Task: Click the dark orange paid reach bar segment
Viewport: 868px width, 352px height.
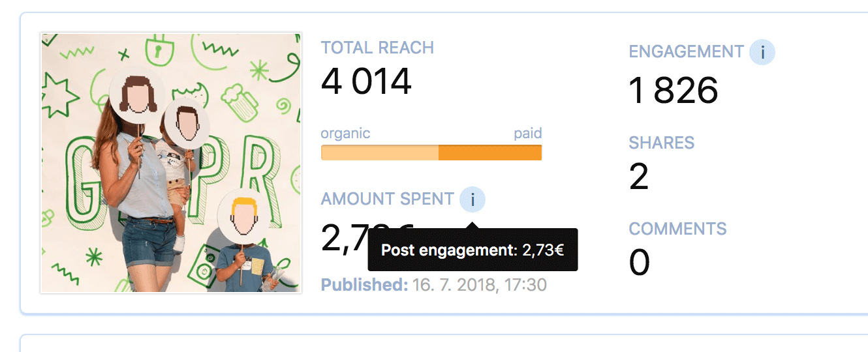Action: (490, 153)
